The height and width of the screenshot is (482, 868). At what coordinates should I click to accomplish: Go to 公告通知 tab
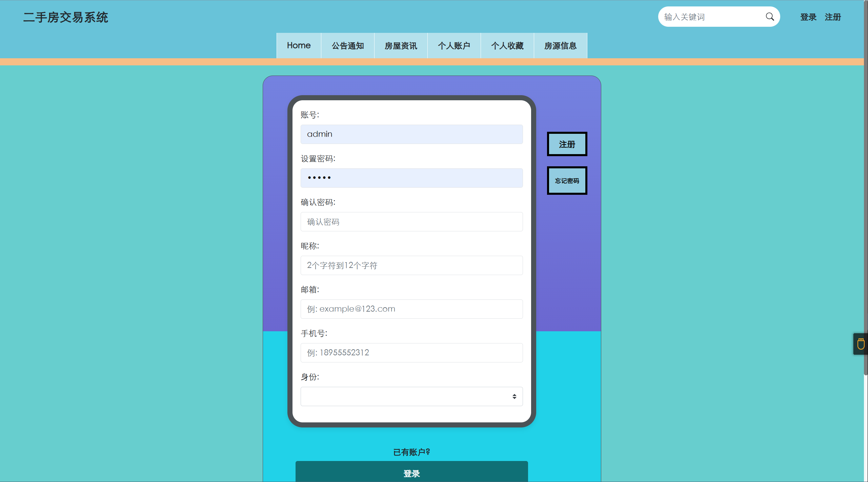click(x=347, y=45)
